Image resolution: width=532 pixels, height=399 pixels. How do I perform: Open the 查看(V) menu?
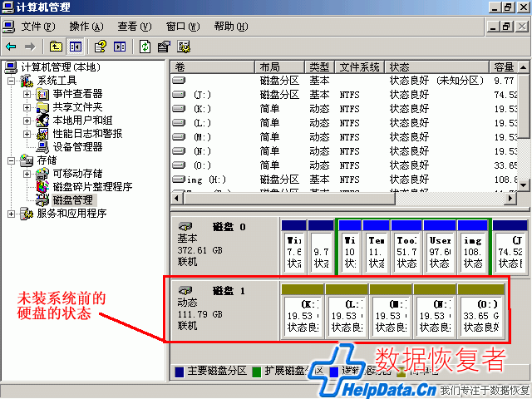(135, 27)
